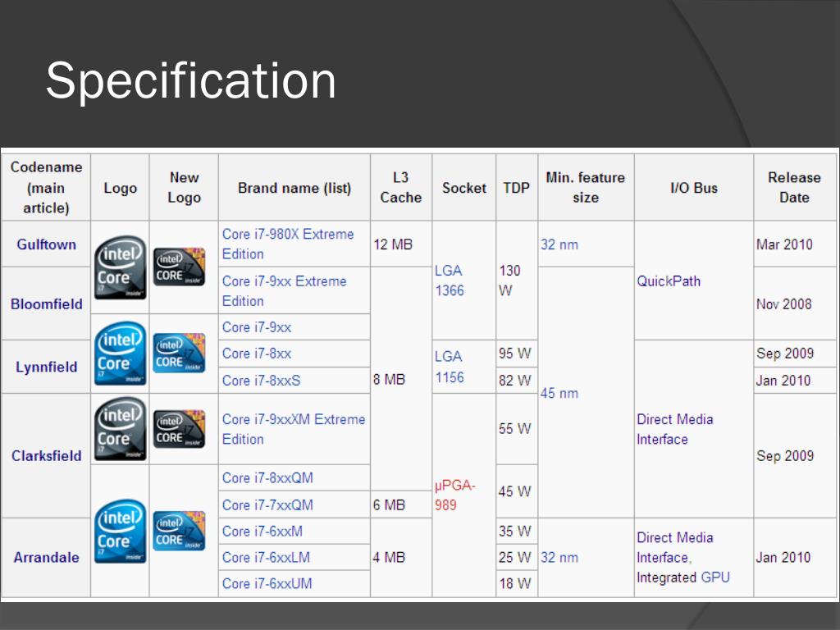The height and width of the screenshot is (630, 840).
Task: Click the Specification slide title
Action: pyautogui.click(x=190, y=80)
